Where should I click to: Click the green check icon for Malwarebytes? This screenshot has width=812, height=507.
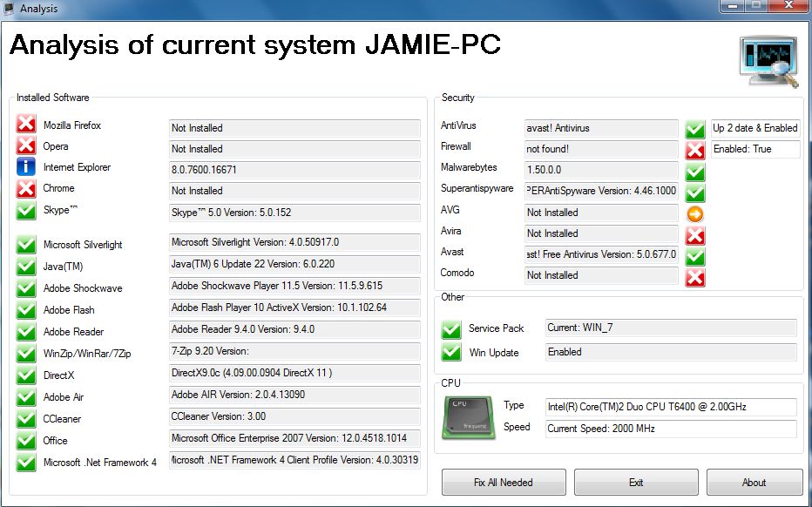pos(695,172)
